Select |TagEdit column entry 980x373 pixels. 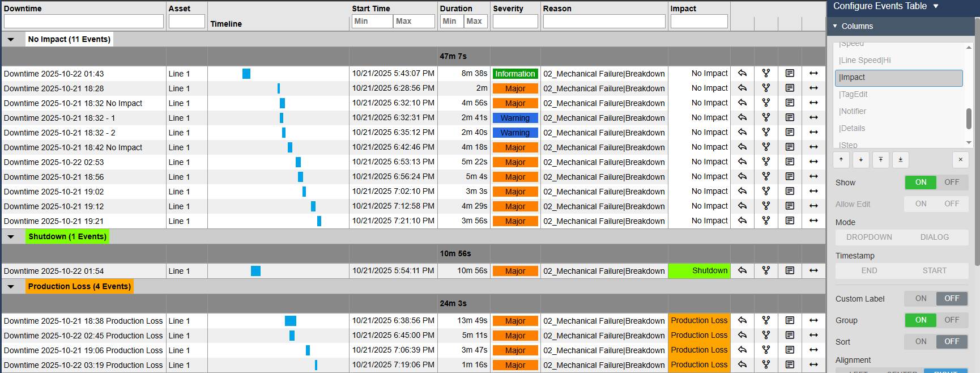[899, 95]
